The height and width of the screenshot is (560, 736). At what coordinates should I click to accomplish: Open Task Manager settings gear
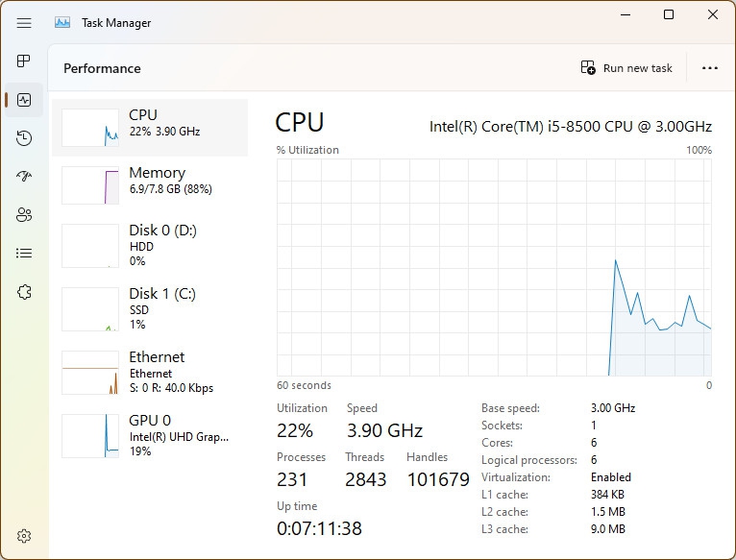(x=24, y=536)
